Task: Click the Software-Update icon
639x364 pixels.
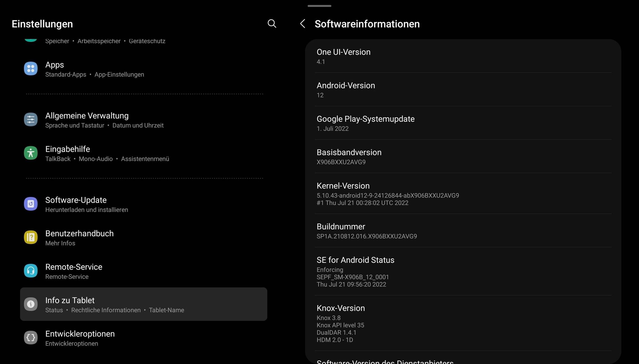Action: pos(31,204)
